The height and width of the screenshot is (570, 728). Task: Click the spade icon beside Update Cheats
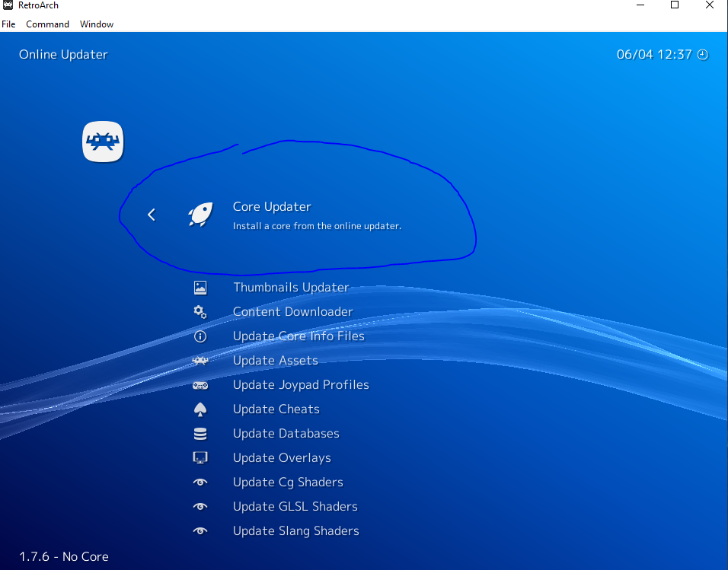pyautogui.click(x=200, y=409)
